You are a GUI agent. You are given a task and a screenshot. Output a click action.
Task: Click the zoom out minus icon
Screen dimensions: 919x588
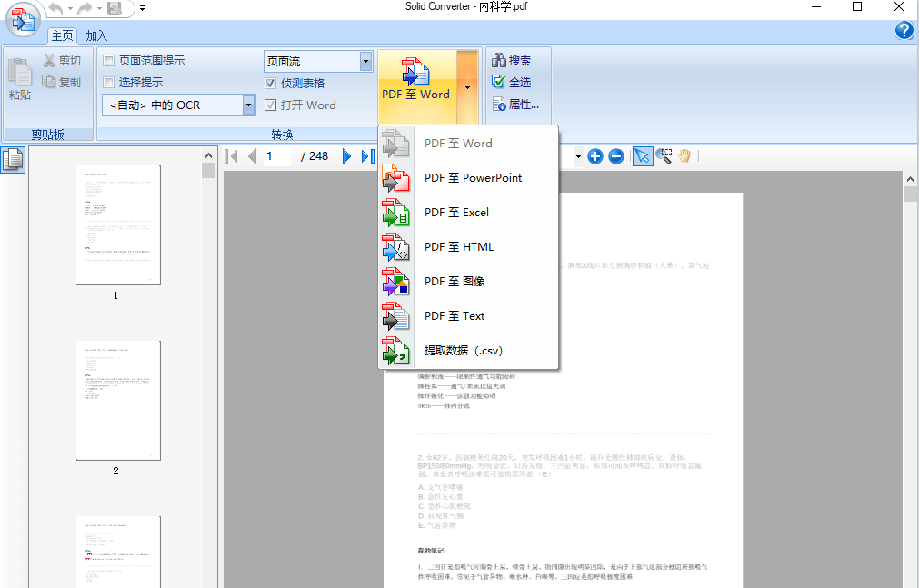[x=616, y=156]
